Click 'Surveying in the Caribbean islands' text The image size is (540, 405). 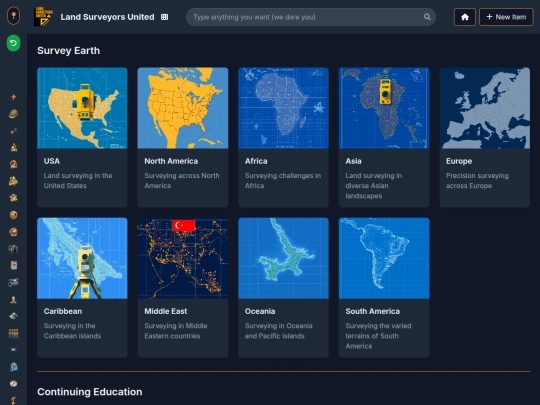[72, 331]
